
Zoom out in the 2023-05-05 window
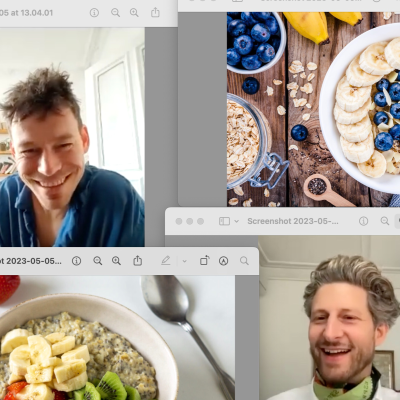tap(98, 261)
